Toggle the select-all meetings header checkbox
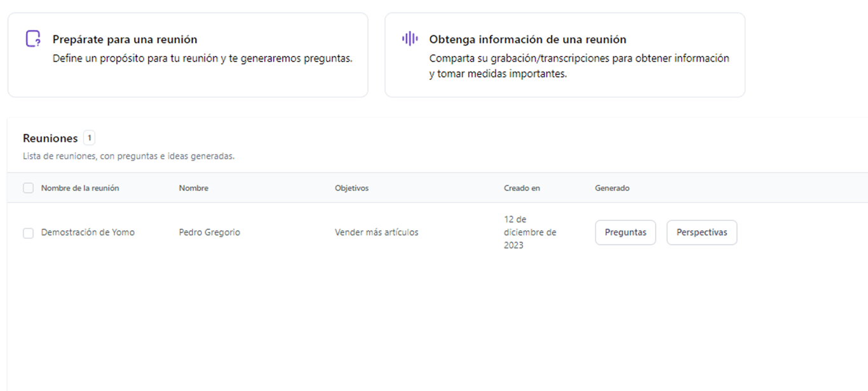The image size is (868, 391). tap(28, 188)
